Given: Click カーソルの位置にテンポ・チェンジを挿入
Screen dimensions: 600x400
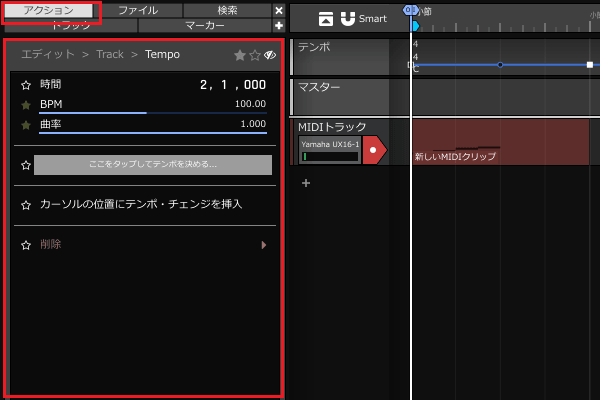Looking at the screenshot, I should [x=140, y=204].
